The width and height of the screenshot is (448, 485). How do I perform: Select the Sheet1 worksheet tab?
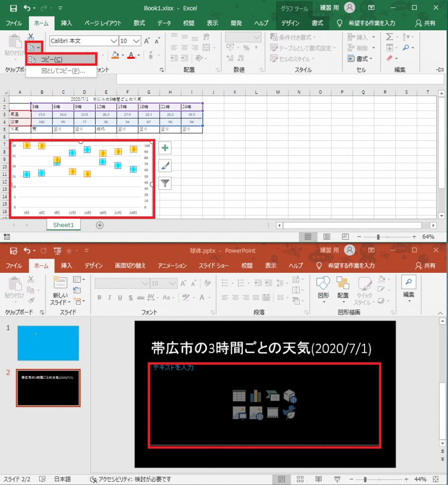pyautogui.click(x=63, y=225)
